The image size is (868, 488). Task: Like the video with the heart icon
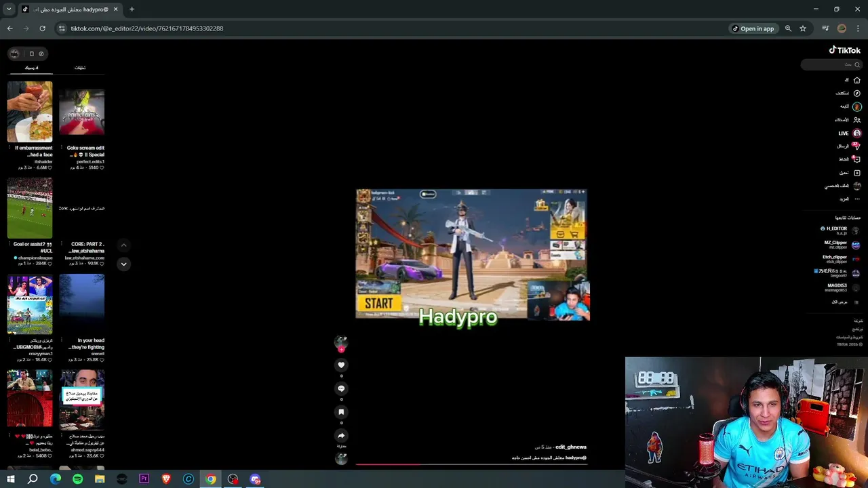[341, 365]
